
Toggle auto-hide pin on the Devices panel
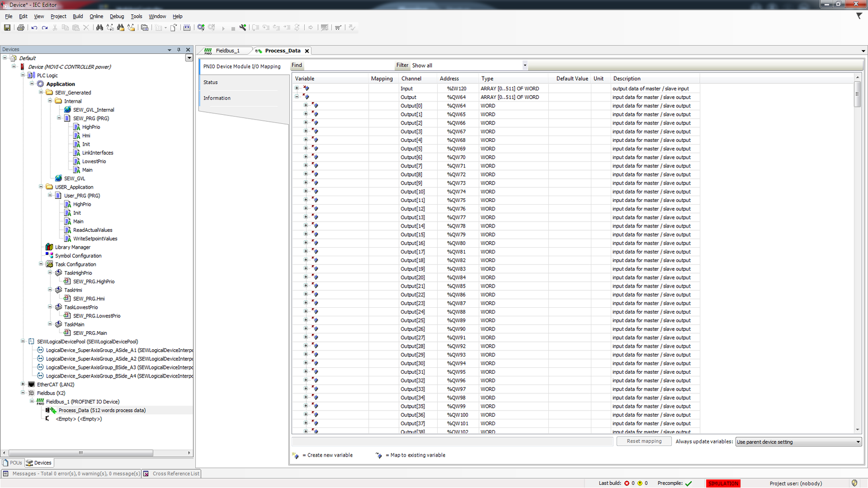[179, 49]
